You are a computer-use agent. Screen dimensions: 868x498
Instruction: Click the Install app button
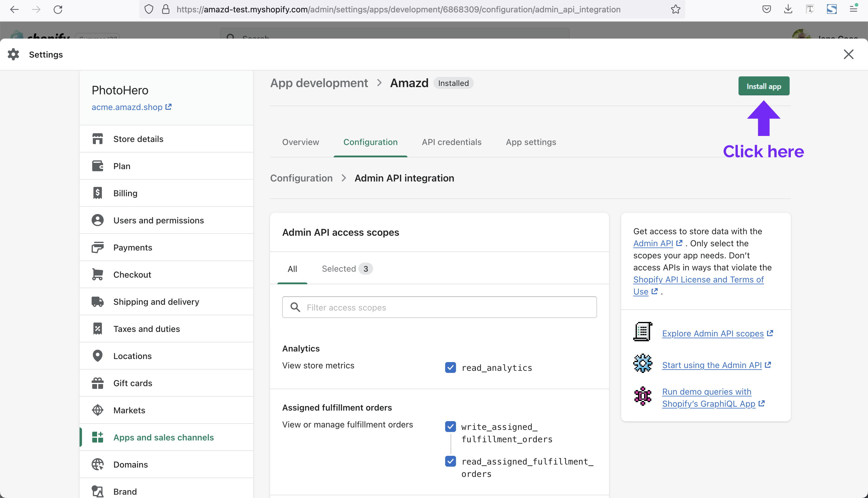click(x=764, y=86)
